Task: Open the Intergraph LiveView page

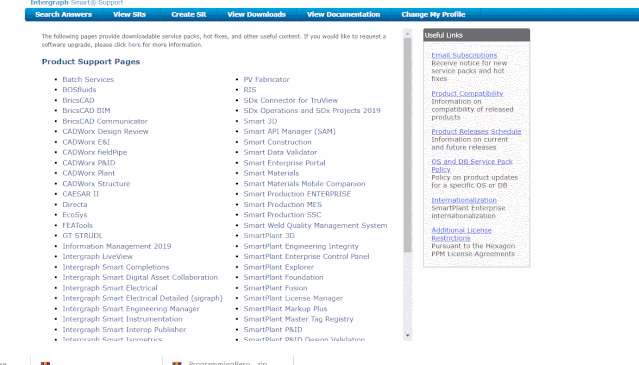Action: click(x=97, y=256)
